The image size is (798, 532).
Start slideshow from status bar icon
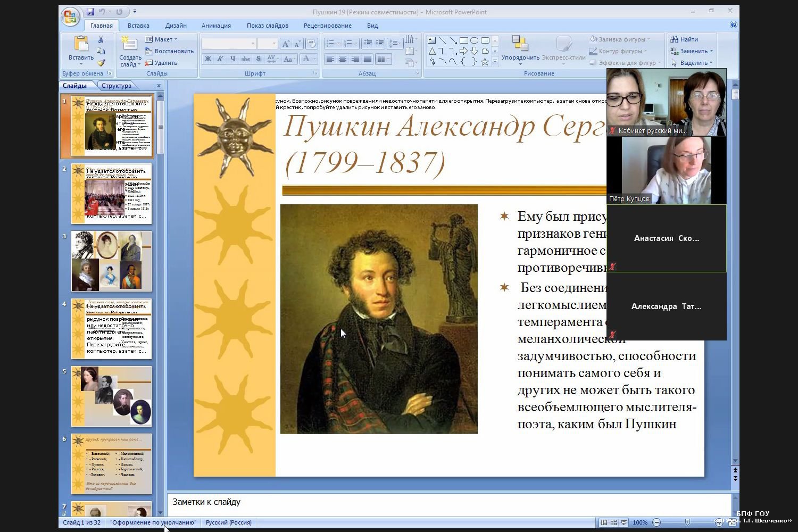tap(624, 522)
